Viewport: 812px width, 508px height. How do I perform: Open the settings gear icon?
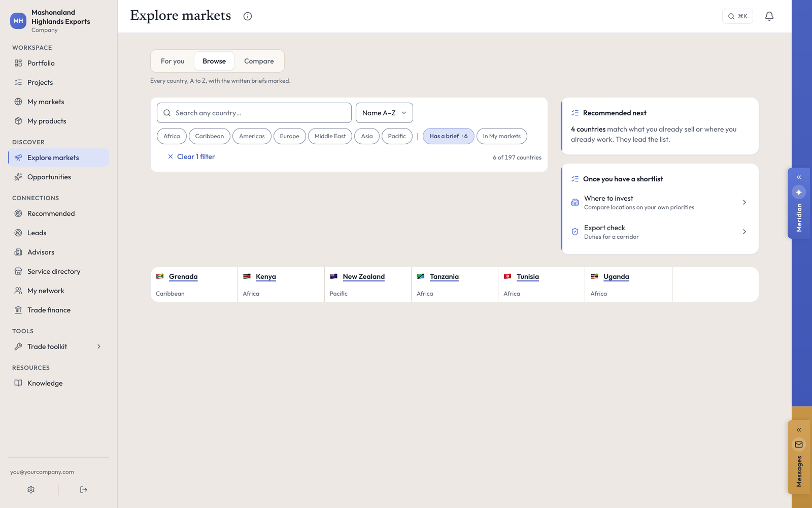tap(31, 490)
